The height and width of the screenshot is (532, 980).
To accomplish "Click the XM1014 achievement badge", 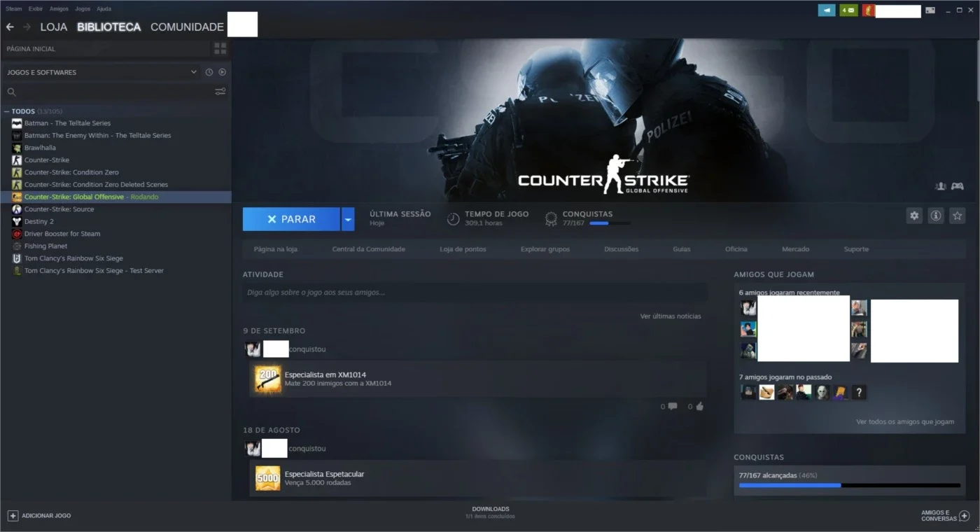I will tap(268, 379).
